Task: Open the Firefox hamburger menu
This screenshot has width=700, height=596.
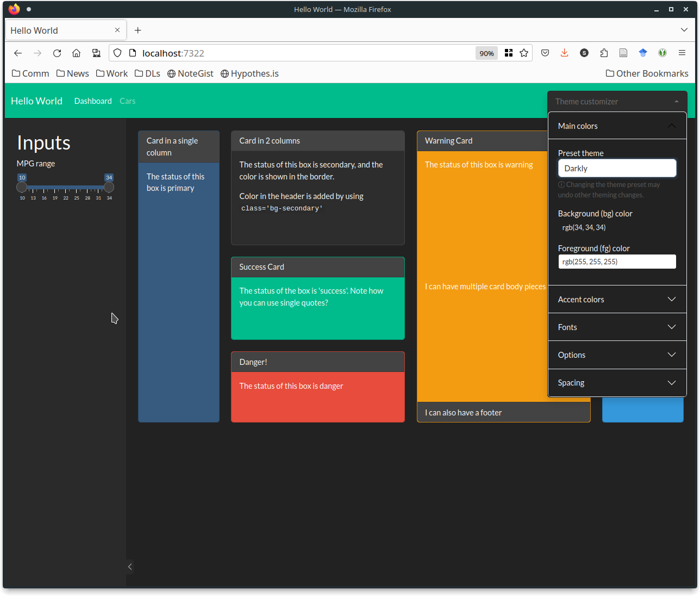Action: point(682,53)
